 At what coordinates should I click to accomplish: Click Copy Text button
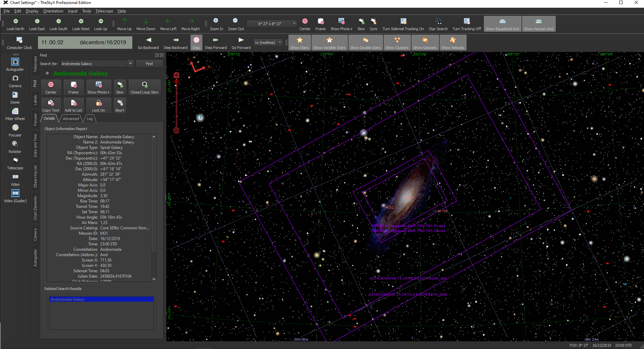pyautogui.click(x=51, y=105)
